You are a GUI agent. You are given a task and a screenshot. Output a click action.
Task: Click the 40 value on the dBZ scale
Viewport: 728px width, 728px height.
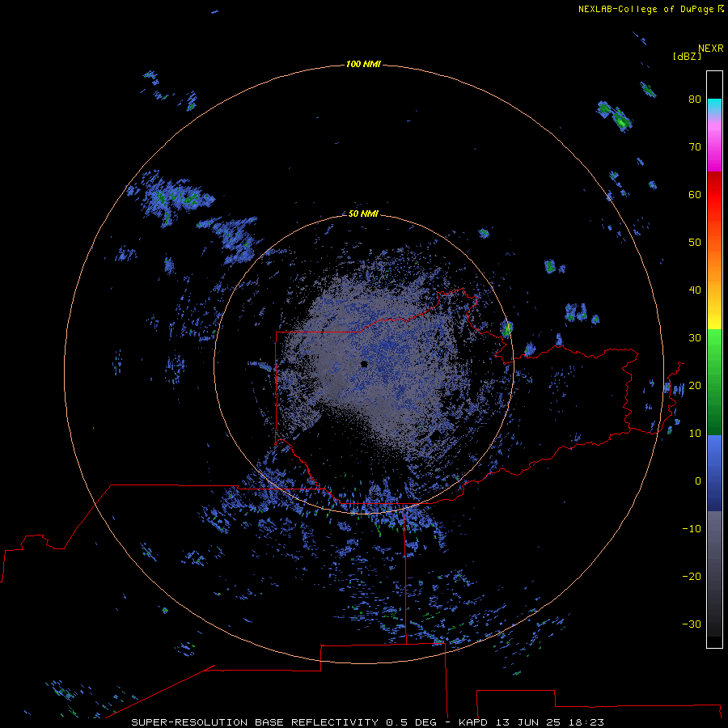(x=695, y=290)
